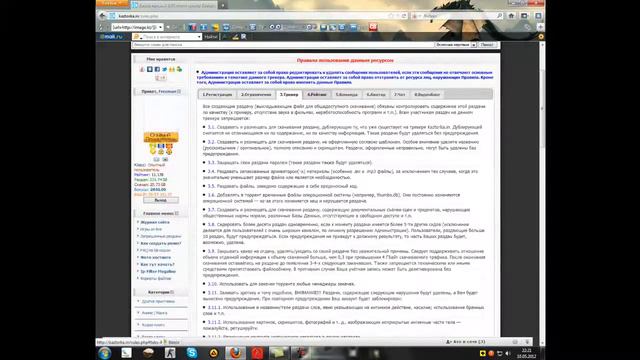Viewport: 640px width, 360px height.
Task: Open the Запрещенные раздачи link
Action: click(x=160, y=236)
